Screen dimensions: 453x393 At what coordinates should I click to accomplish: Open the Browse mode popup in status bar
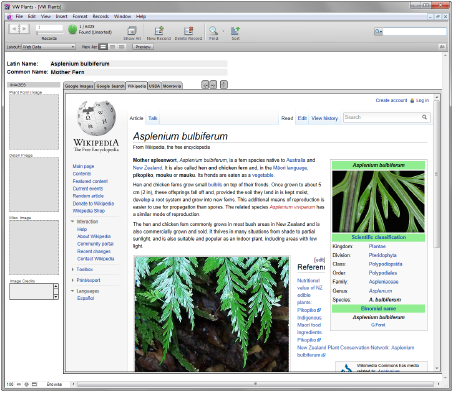click(54, 384)
